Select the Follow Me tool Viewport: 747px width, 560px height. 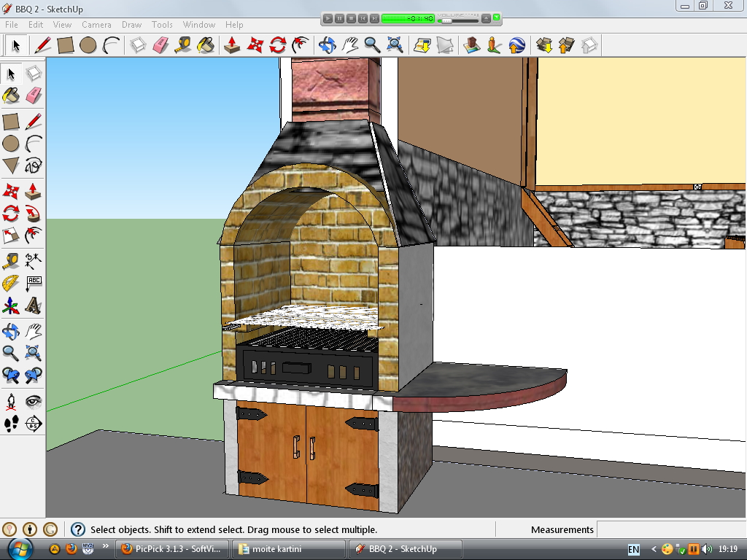point(33,214)
